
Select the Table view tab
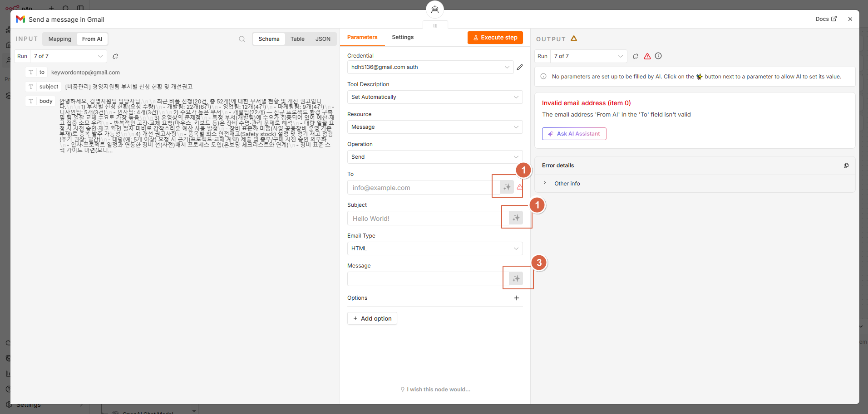[x=297, y=39]
